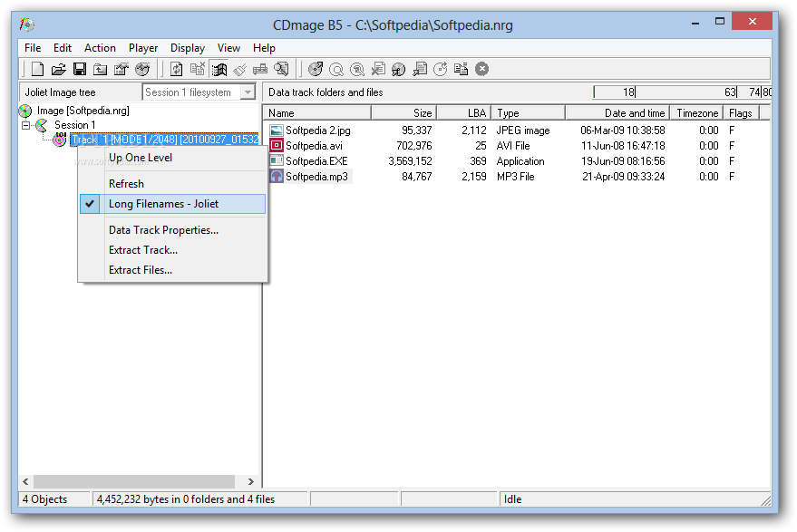Sort file list by LBA column header
Image resolution: width=797 pixels, height=532 pixels.
click(464, 112)
